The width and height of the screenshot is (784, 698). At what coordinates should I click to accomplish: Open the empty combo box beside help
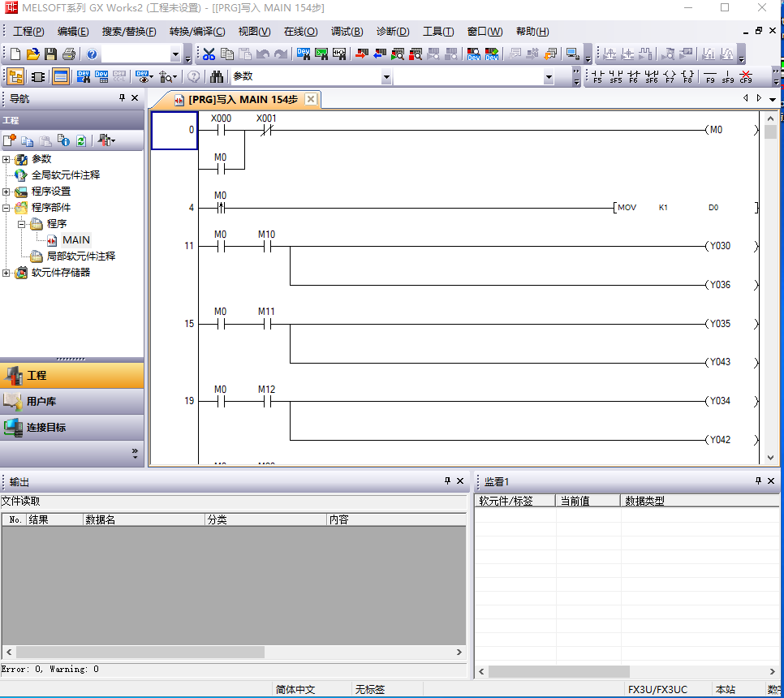[175, 54]
